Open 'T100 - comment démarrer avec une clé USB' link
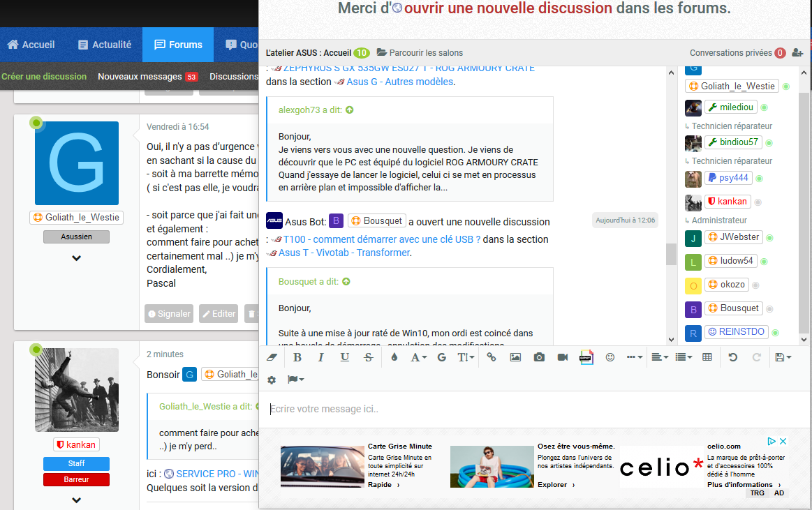This screenshot has width=812, height=510. (x=382, y=239)
